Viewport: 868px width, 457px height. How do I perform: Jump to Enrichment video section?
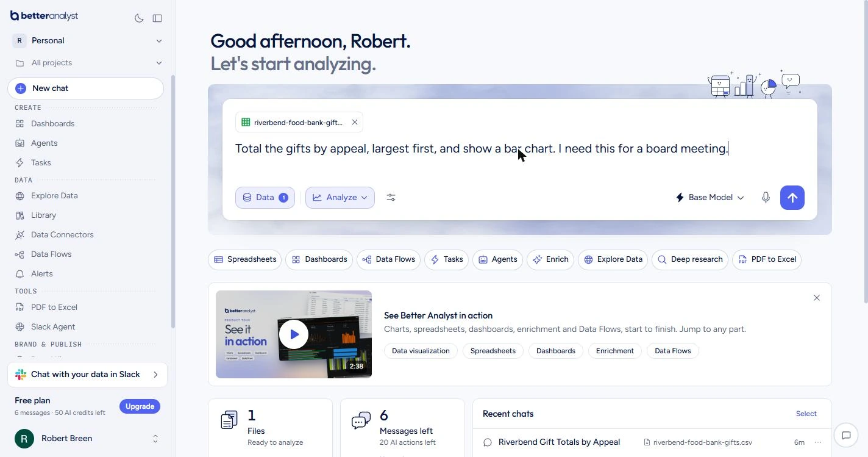615,351
